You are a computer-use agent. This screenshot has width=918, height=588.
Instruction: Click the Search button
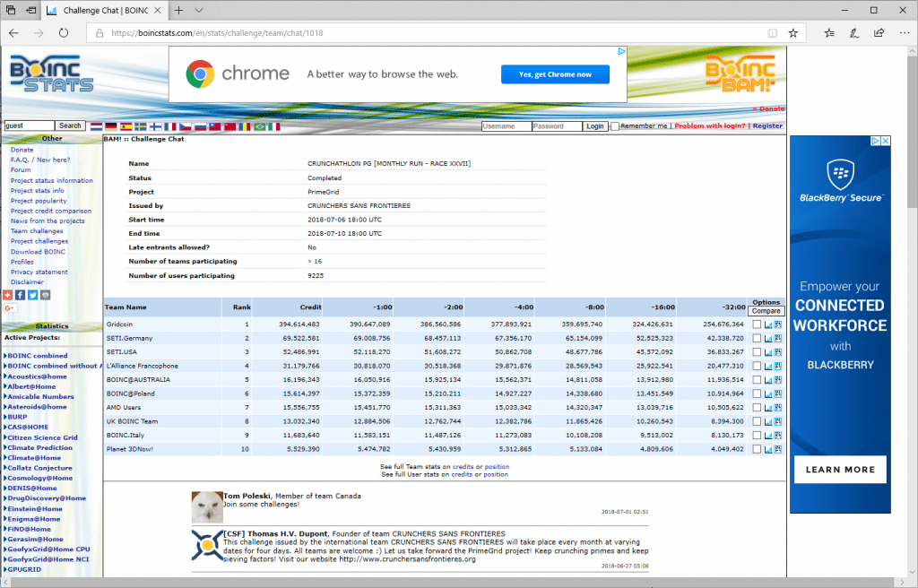[x=70, y=125]
